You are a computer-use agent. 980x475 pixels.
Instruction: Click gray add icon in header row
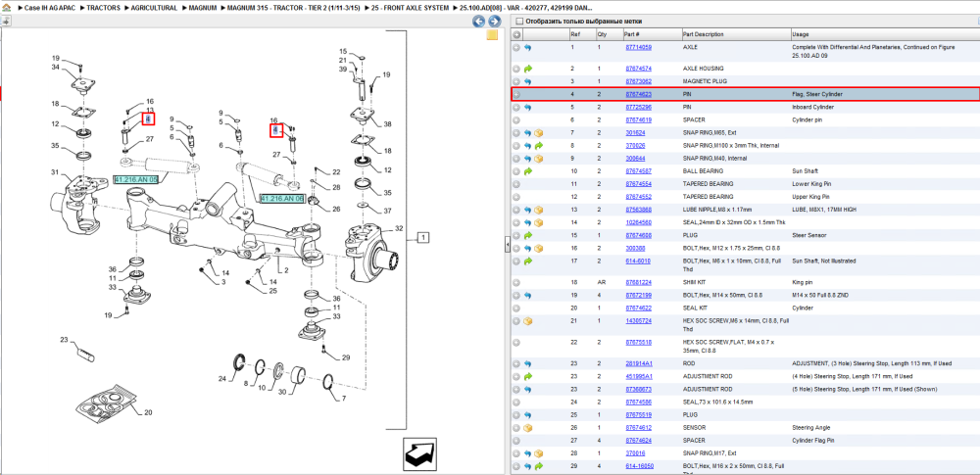point(516,34)
